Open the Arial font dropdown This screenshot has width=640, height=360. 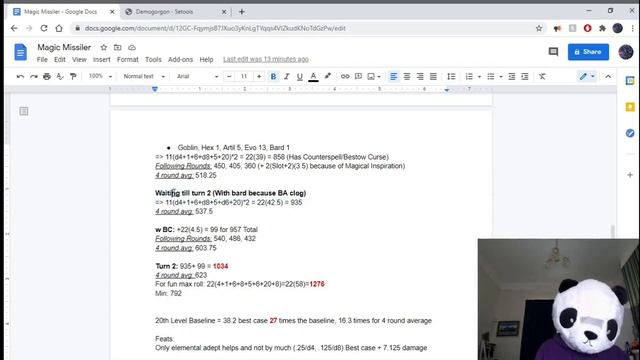click(198, 76)
